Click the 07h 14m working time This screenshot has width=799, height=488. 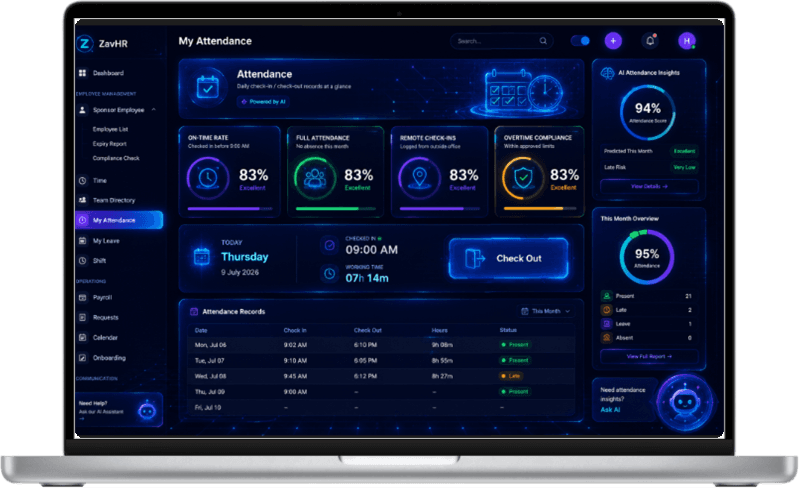click(x=367, y=278)
